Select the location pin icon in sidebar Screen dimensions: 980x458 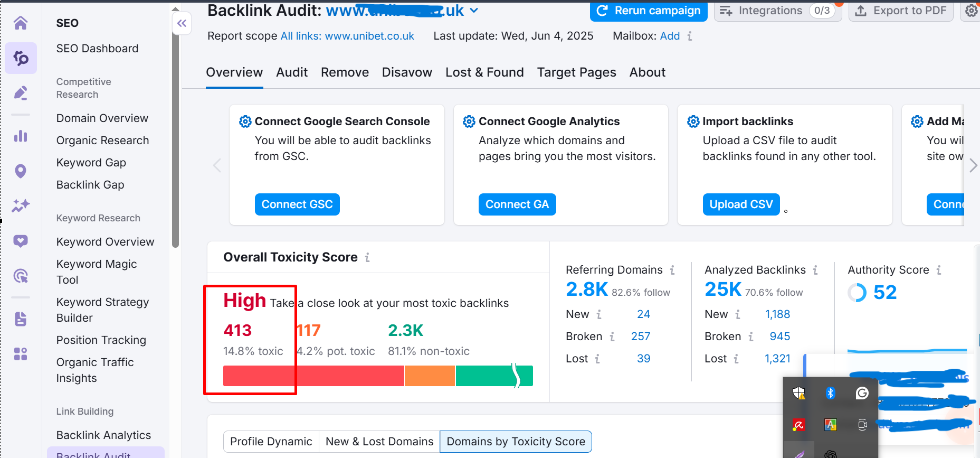21,171
